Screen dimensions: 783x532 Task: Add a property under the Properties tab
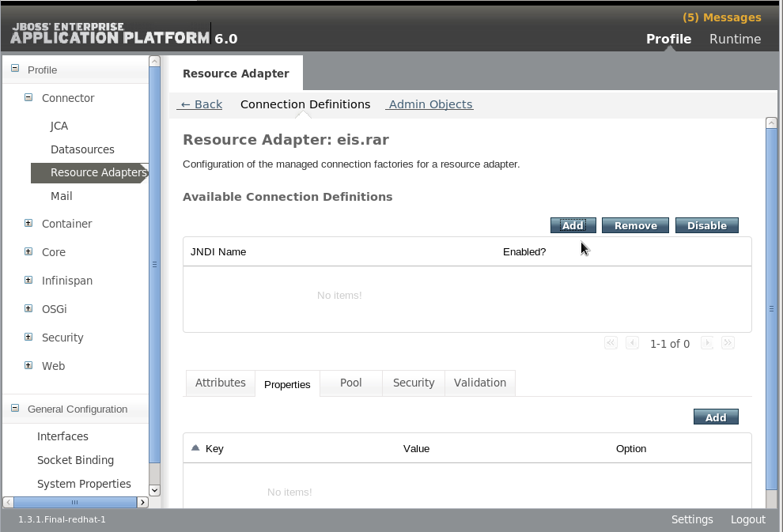[x=715, y=416]
